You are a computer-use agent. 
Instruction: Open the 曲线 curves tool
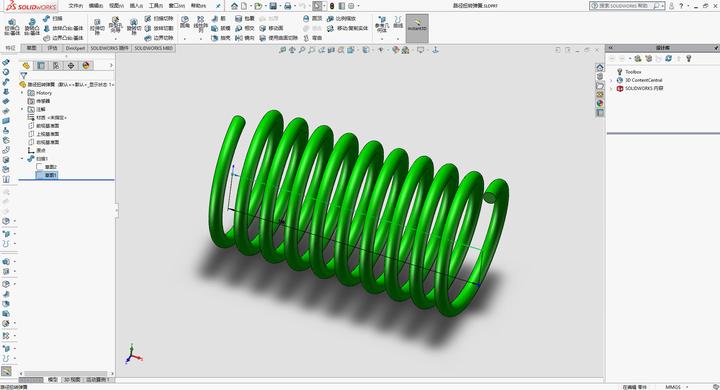[x=398, y=22]
